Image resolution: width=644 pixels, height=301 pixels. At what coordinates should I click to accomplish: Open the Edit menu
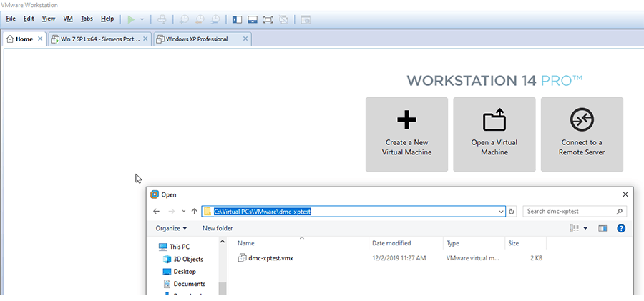pos(29,19)
